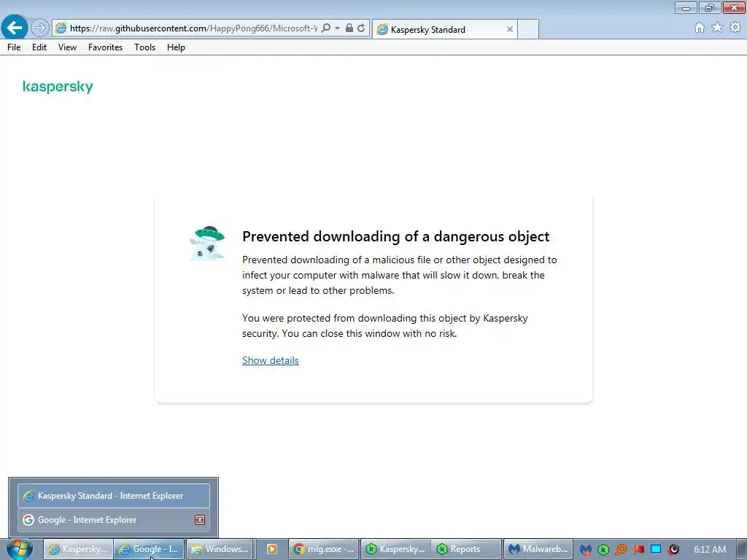Image resolution: width=747 pixels, height=560 pixels.
Task: Open the Kaspersky app taskbar button
Action: (395, 549)
